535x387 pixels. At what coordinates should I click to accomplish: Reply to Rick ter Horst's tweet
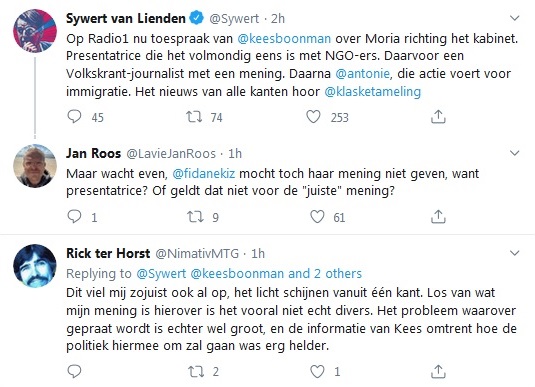[x=74, y=371]
